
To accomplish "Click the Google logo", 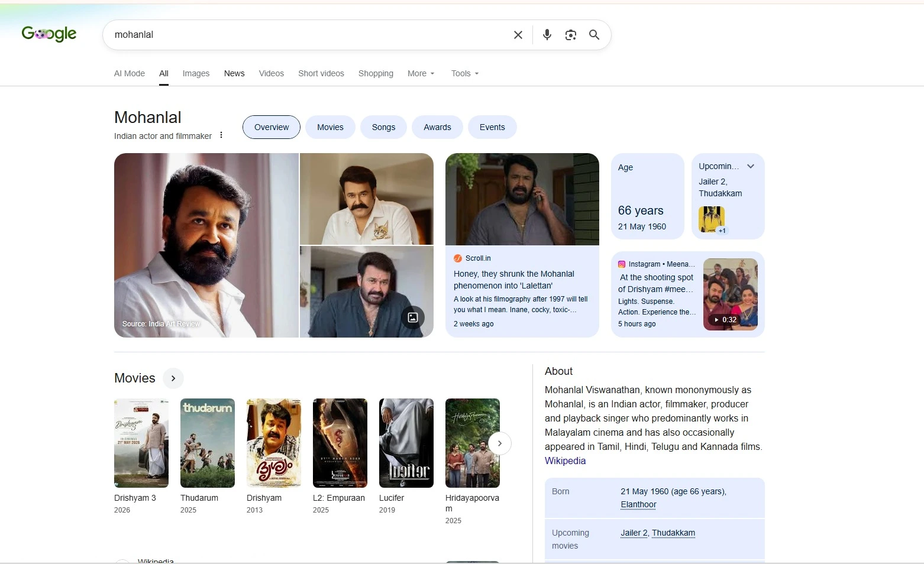I will (49, 34).
